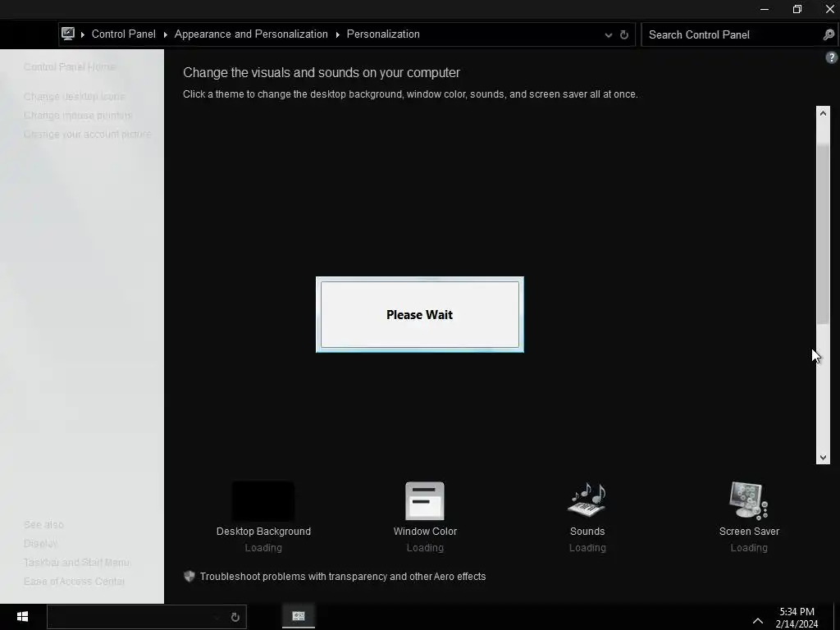The image size is (840, 630).
Task: Click the Screen Saver label
Action: [x=749, y=532]
